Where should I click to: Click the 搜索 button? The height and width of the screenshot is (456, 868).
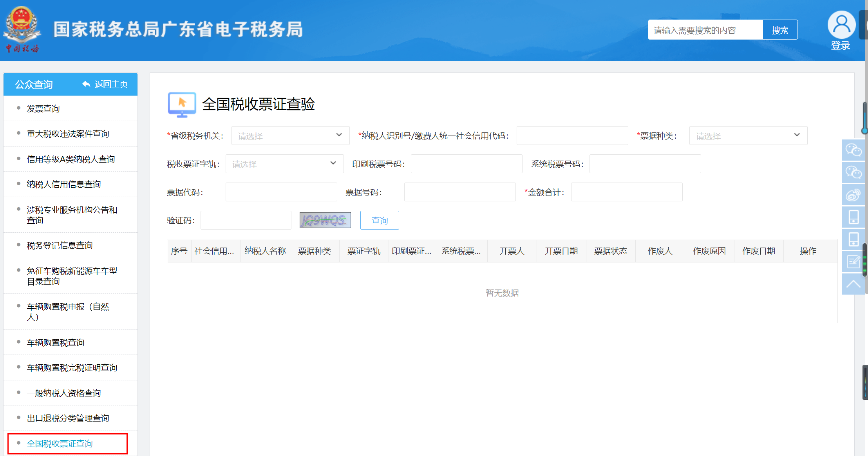pos(779,30)
